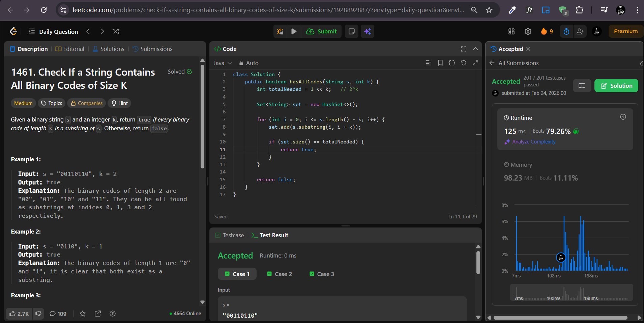The image size is (644, 323).
Task: Open the Java language dropdown
Action: coord(223,63)
